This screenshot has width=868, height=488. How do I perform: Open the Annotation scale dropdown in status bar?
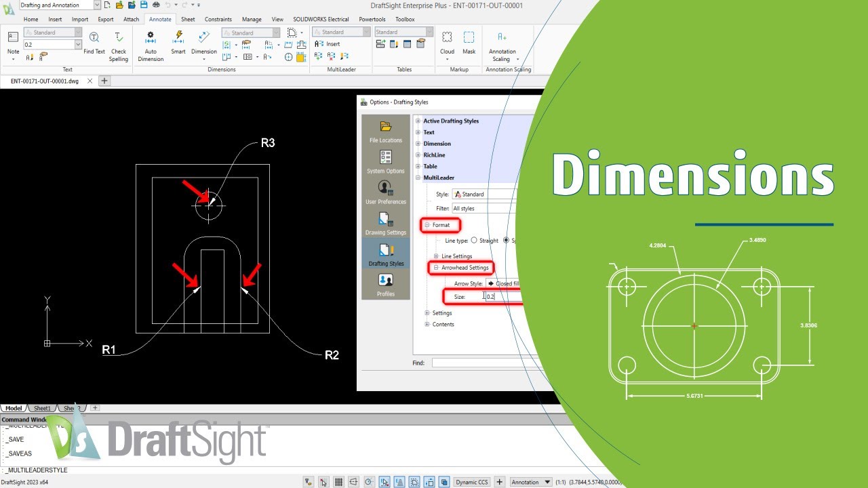(531, 482)
